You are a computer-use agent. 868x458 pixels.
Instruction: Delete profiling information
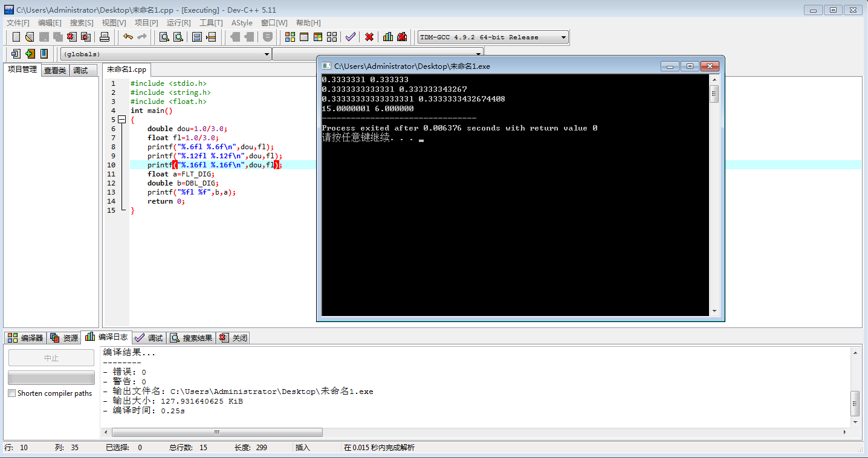click(402, 37)
